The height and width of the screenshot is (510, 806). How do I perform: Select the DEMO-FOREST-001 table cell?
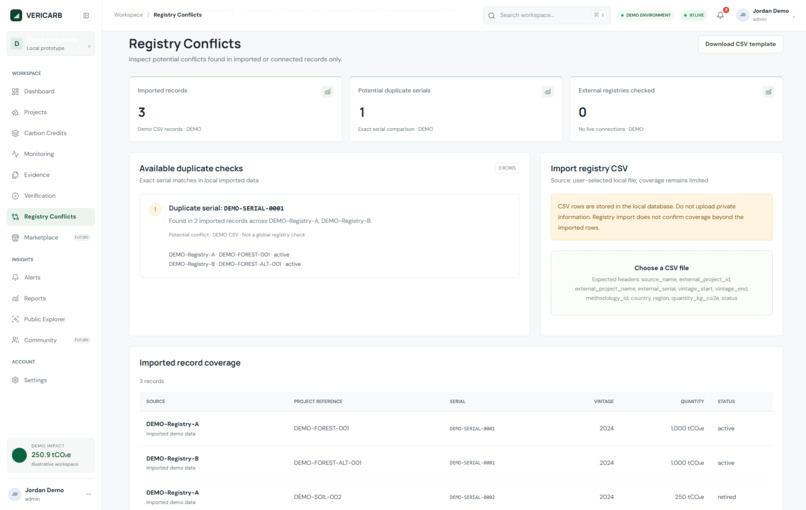coord(321,428)
